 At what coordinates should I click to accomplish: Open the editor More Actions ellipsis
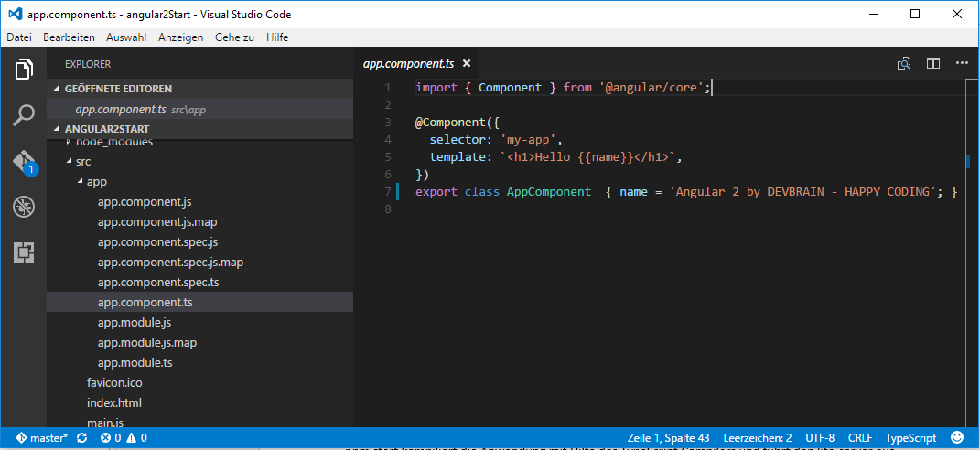coord(962,63)
